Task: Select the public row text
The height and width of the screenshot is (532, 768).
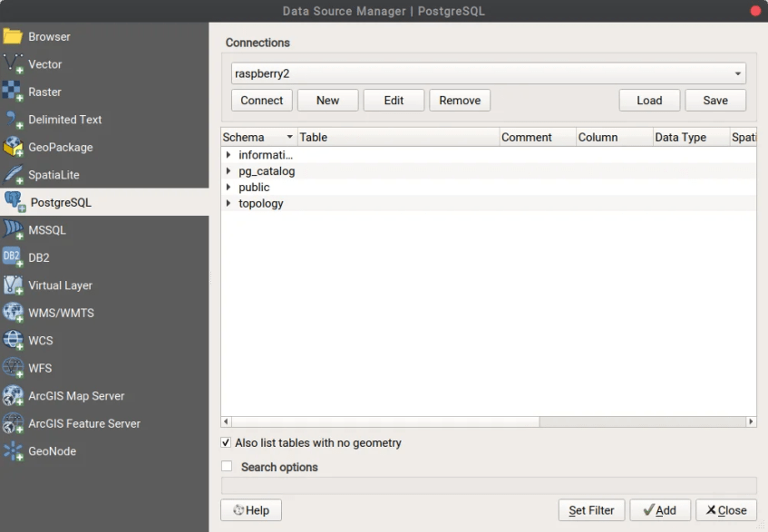Action: (254, 188)
